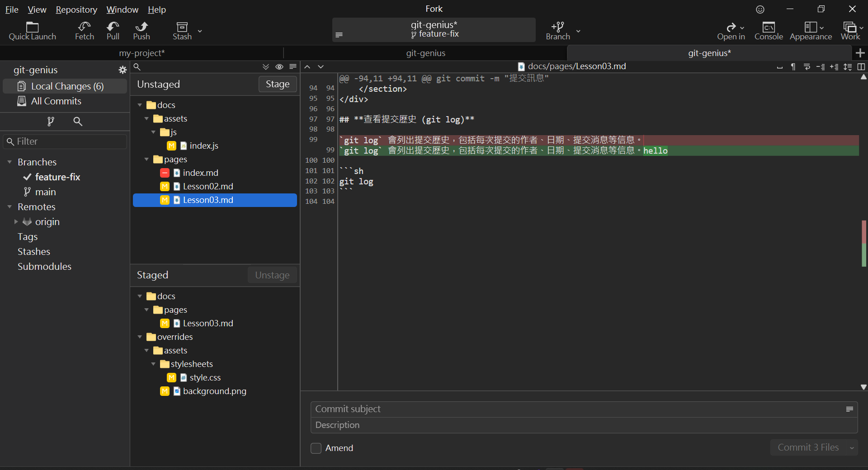
Task: Click the Work toolbar icon
Action: pyautogui.click(x=851, y=31)
